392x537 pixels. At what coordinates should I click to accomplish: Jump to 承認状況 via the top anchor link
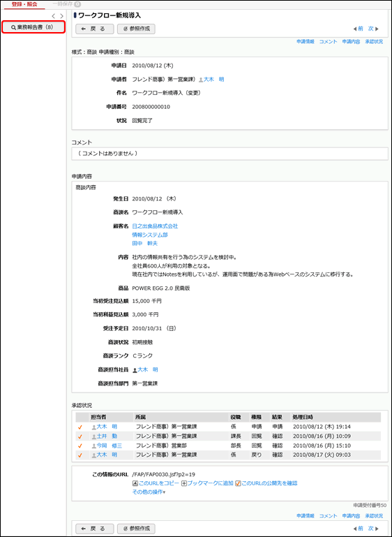coord(374,42)
